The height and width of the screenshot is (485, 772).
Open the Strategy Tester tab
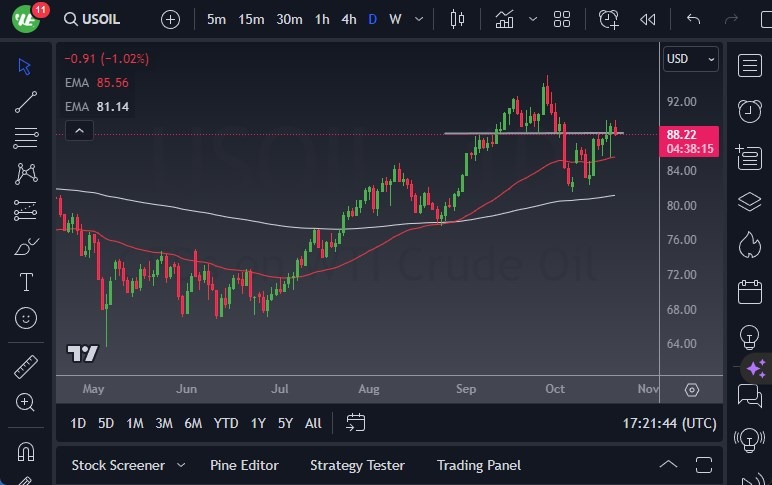357,465
